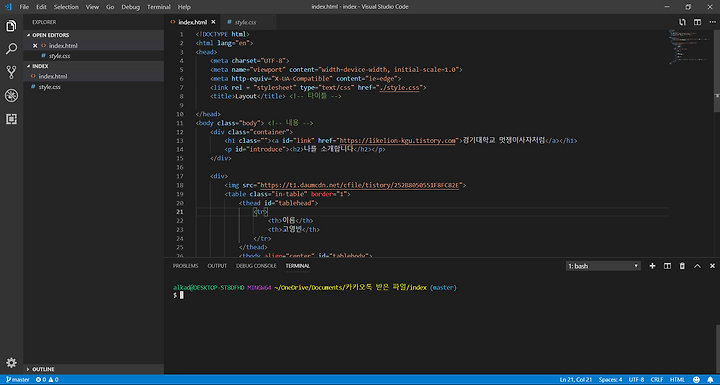Maximize the panel with up chevron

698,266
